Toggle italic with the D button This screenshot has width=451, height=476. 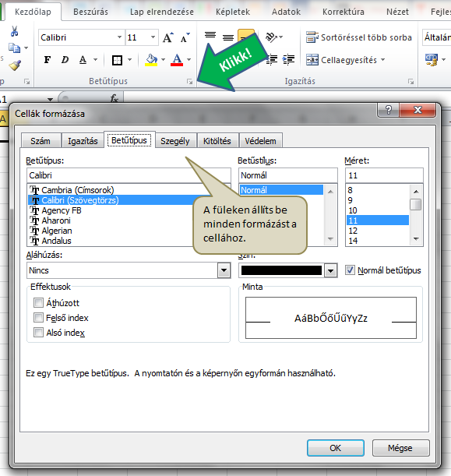pyautogui.click(x=65, y=59)
